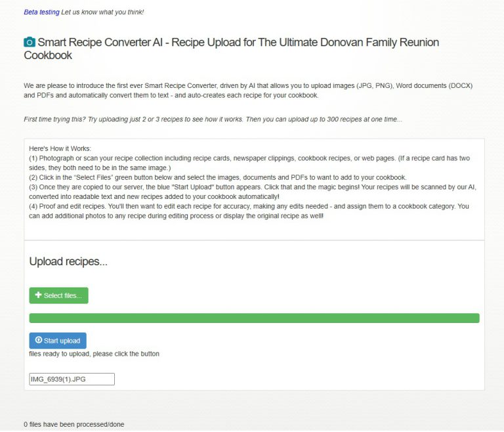Viewport: 504px width, 432px height.
Task: Click the 'files ready to upload' status message
Action: click(x=94, y=354)
